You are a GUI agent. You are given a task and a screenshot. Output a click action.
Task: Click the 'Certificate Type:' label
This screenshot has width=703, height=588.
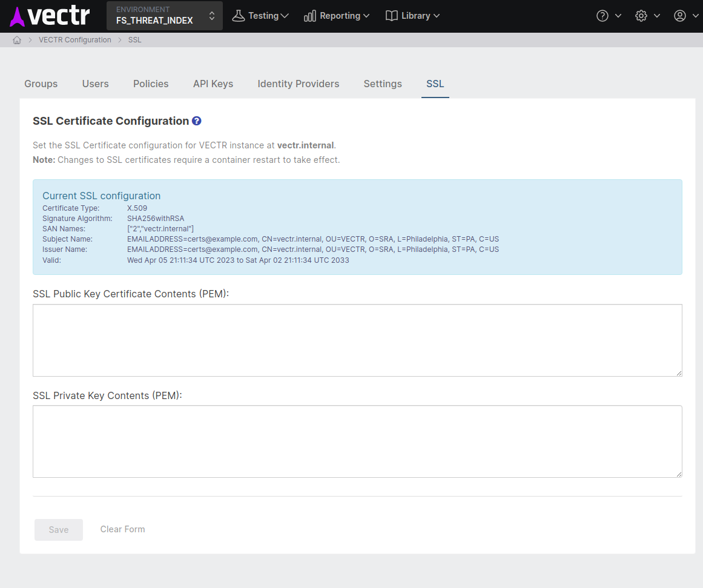click(71, 208)
